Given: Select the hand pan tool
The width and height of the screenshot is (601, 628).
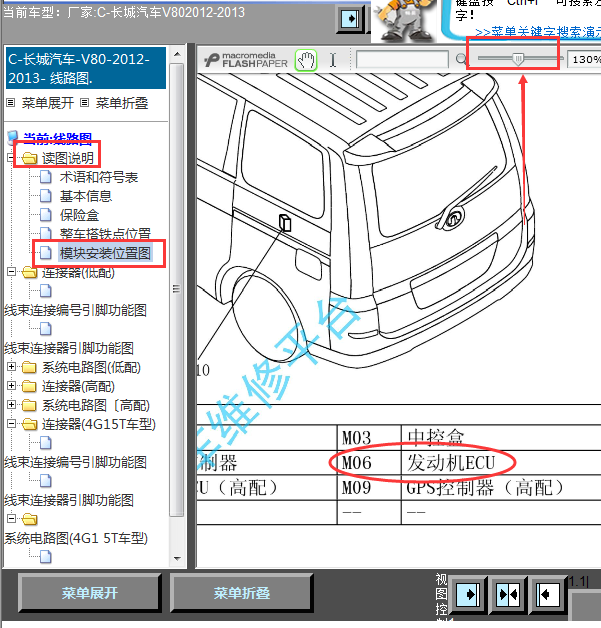Looking at the screenshot, I should (x=306, y=60).
